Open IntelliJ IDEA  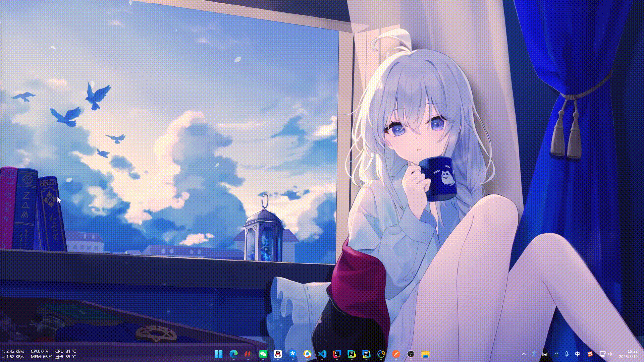(337, 354)
